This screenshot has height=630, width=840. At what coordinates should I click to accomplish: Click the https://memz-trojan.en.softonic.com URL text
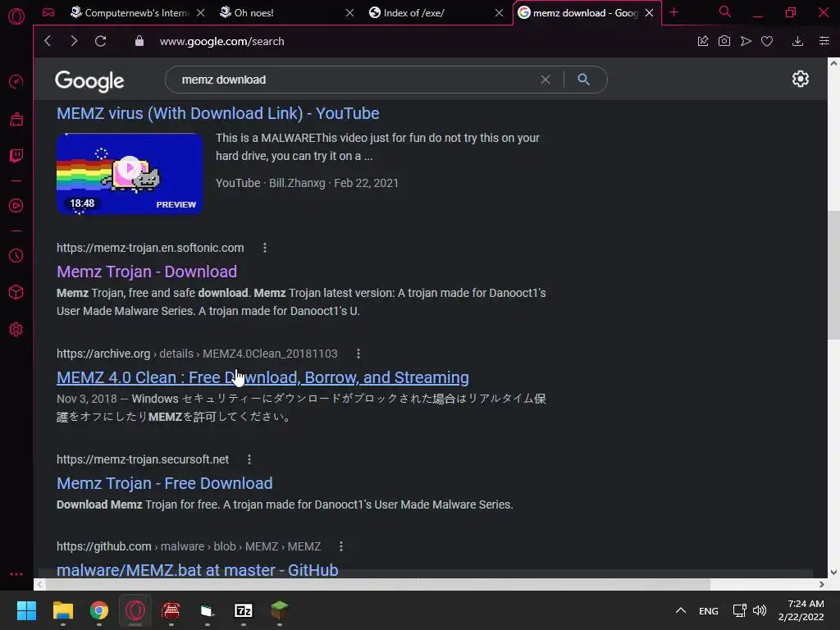tap(150, 248)
